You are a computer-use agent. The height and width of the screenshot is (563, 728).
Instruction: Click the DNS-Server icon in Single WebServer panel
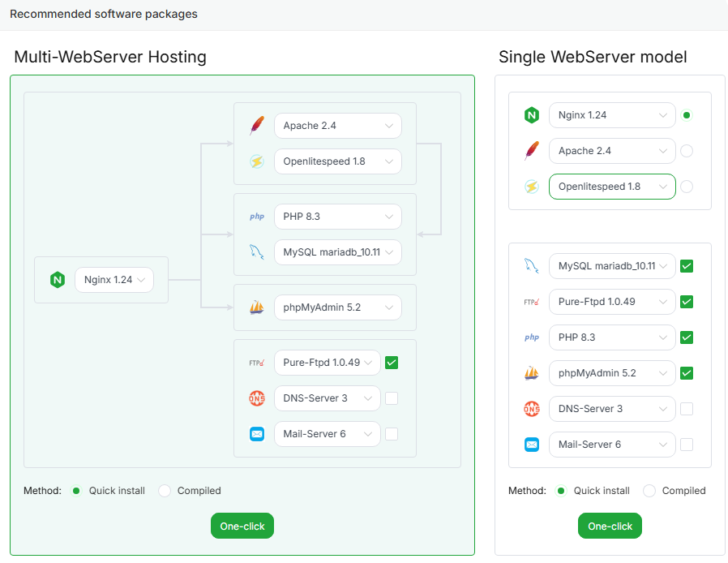(532, 409)
